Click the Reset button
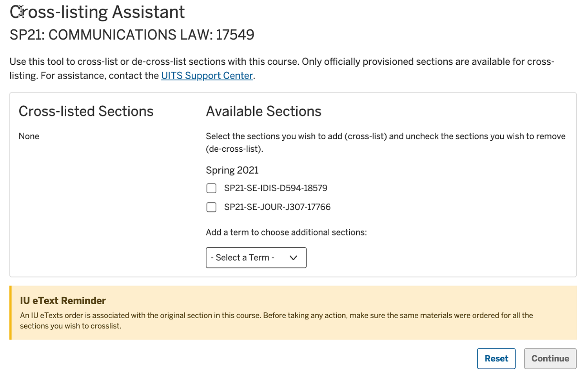 tap(496, 359)
